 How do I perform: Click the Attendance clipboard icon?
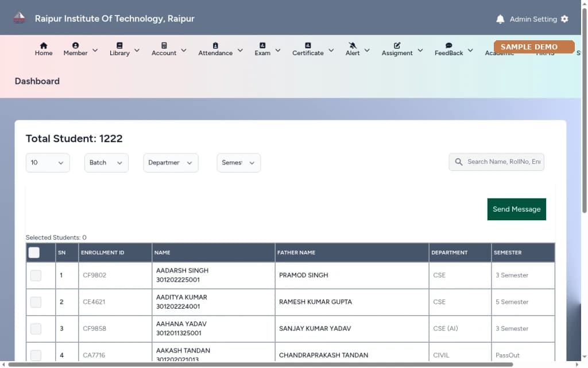[x=215, y=45]
